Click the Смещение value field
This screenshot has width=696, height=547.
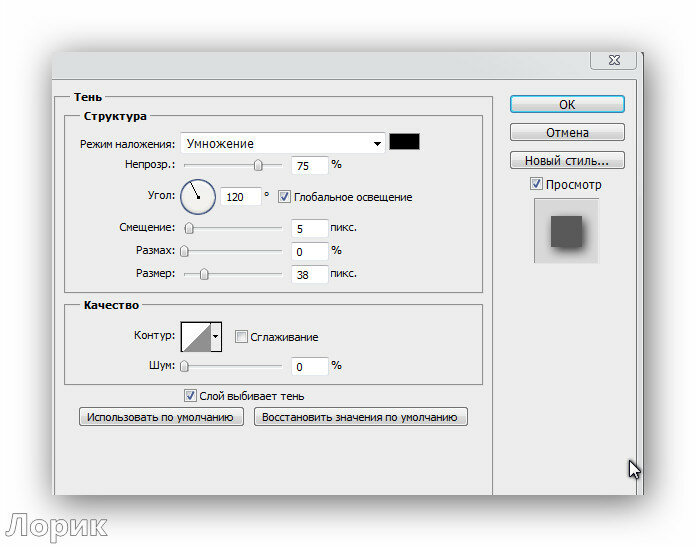point(309,229)
